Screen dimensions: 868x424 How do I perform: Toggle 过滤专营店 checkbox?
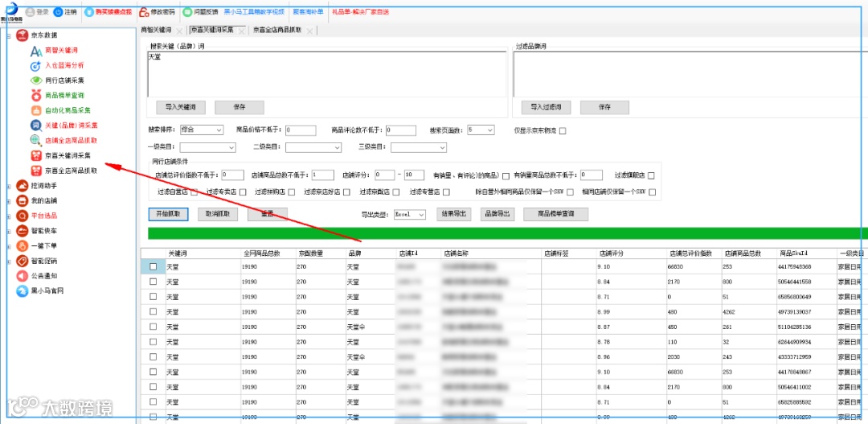click(446, 193)
